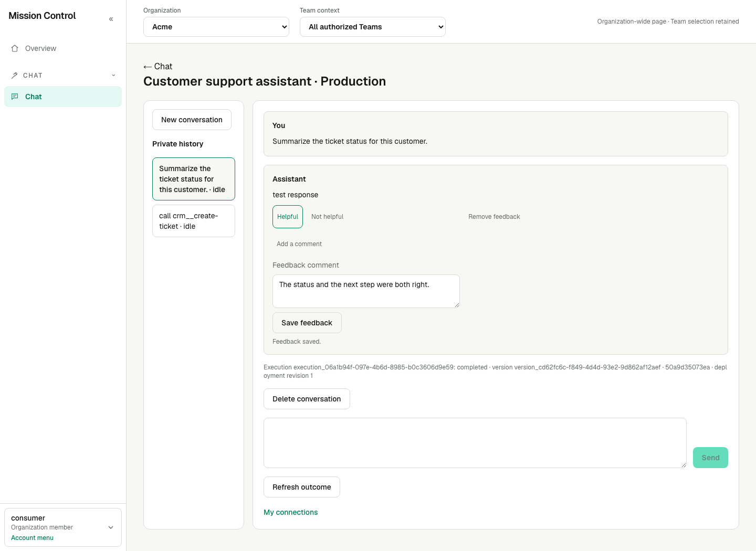The width and height of the screenshot is (756, 551).
Task: Collapse the CHAT section chevron
Action: 113,76
